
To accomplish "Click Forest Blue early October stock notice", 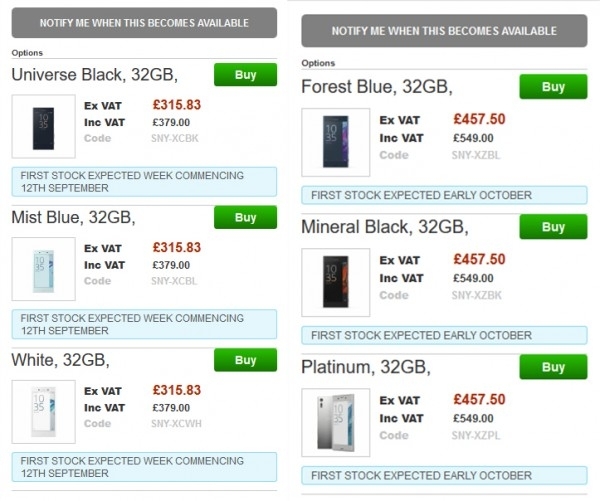I will coord(444,195).
